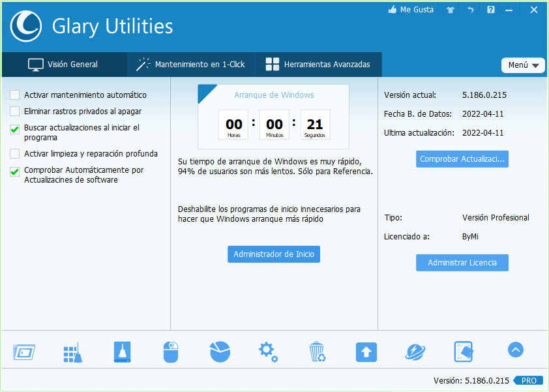Open the File eraser document icon
549x392 pixels.
click(464, 352)
